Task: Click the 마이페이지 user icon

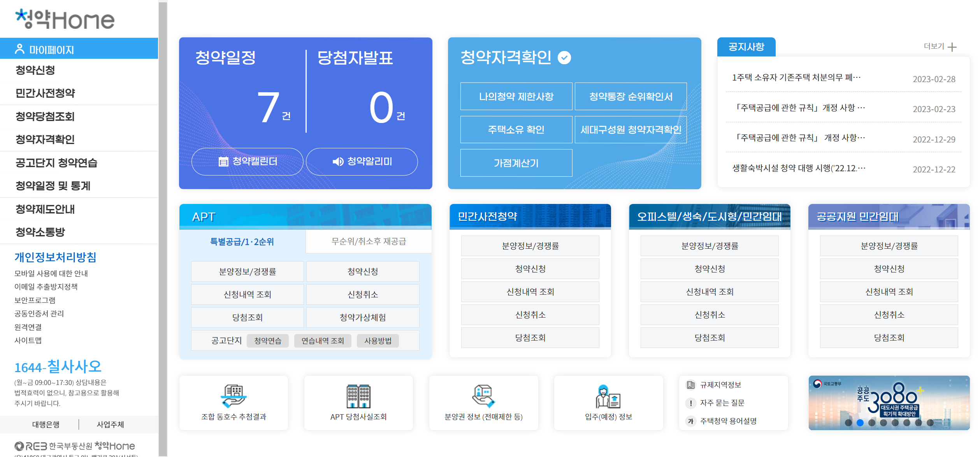Action: coord(19,49)
